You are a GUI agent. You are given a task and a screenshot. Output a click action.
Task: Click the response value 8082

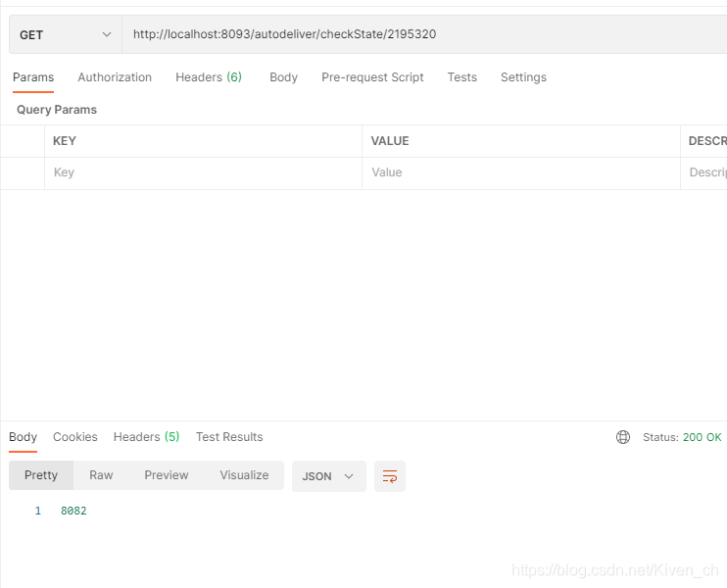[x=73, y=511]
